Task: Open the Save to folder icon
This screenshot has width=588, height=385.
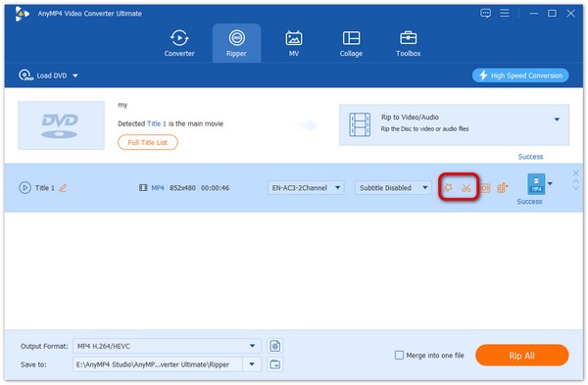Action: pyautogui.click(x=274, y=364)
